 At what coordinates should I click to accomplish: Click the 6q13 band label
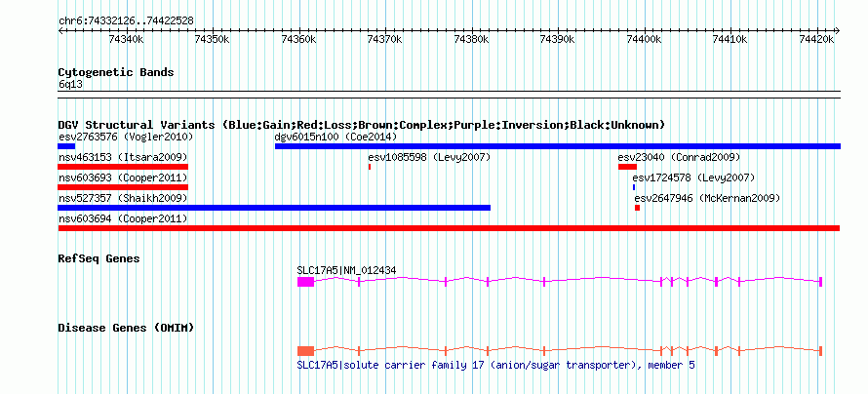tap(71, 84)
